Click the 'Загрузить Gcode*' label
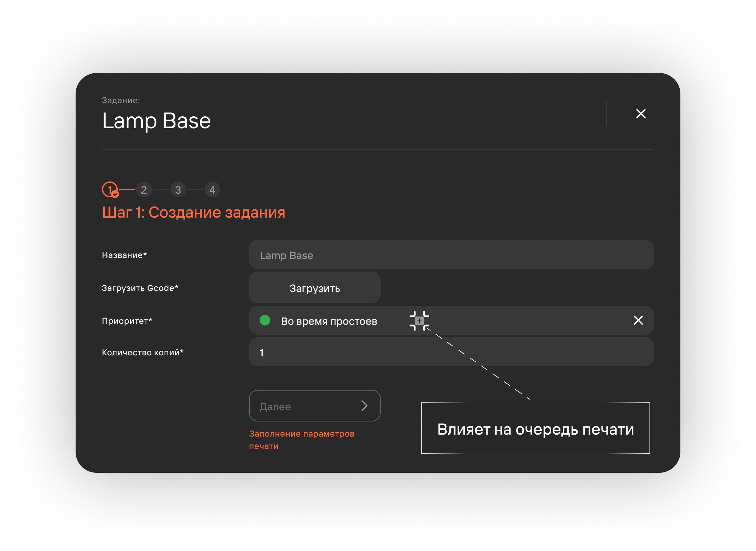Viewport: 756px width, 551px height. [x=140, y=288]
